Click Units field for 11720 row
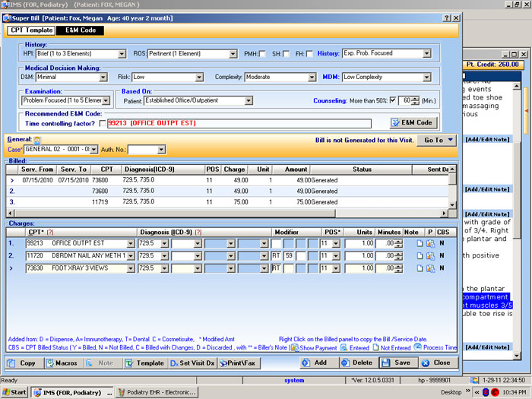Screen dimensions: 532x399 pyautogui.click(x=359, y=256)
